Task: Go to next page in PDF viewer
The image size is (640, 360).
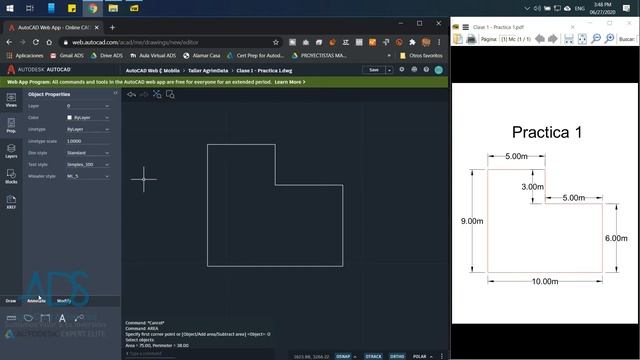Action: (553, 39)
